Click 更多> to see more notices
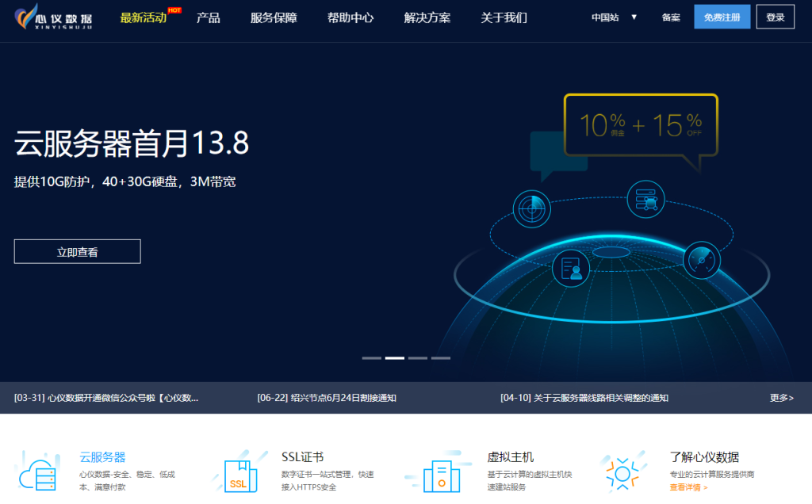 click(x=781, y=397)
